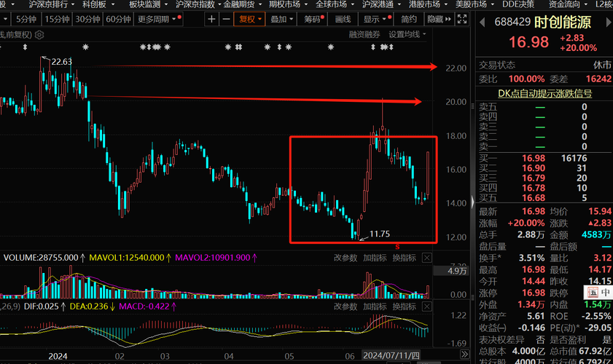
Task: Open the 沪深京指数 menu
Action: (198, 4)
